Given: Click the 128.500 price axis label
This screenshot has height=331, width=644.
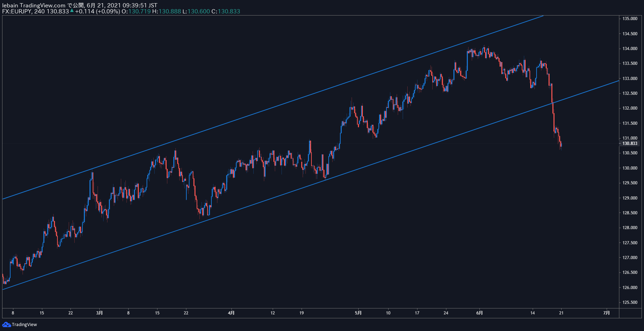Looking at the screenshot, I should point(630,213).
